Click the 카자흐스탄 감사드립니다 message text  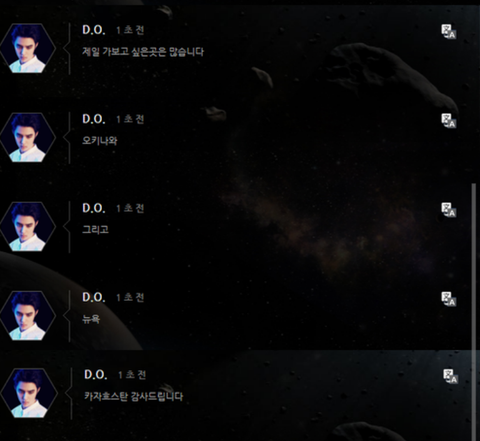pyautogui.click(x=134, y=396)
